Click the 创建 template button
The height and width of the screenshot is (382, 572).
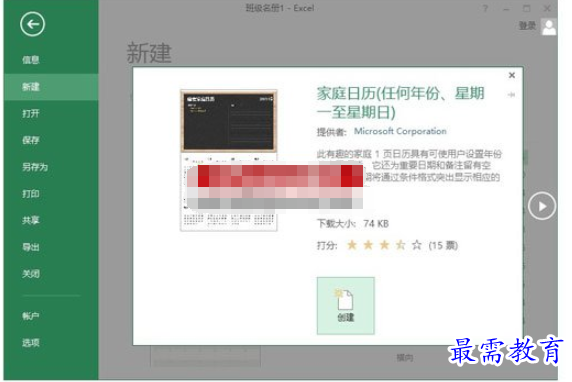point(345,306)
